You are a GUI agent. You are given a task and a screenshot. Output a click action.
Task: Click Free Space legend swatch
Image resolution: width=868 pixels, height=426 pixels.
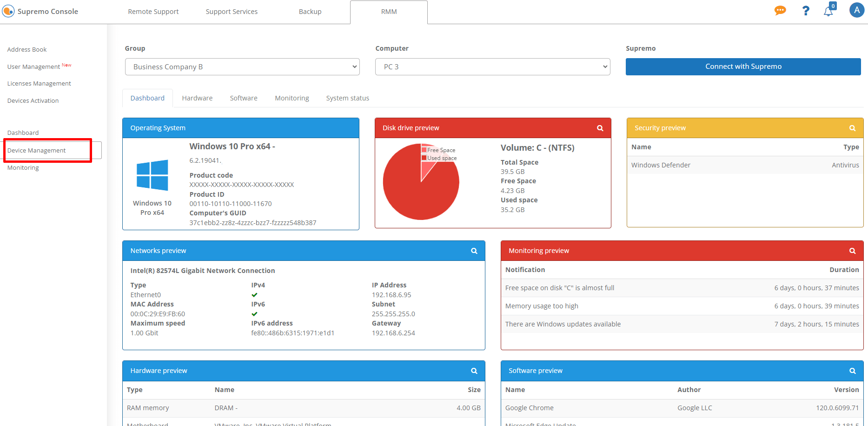click(424, 150)
